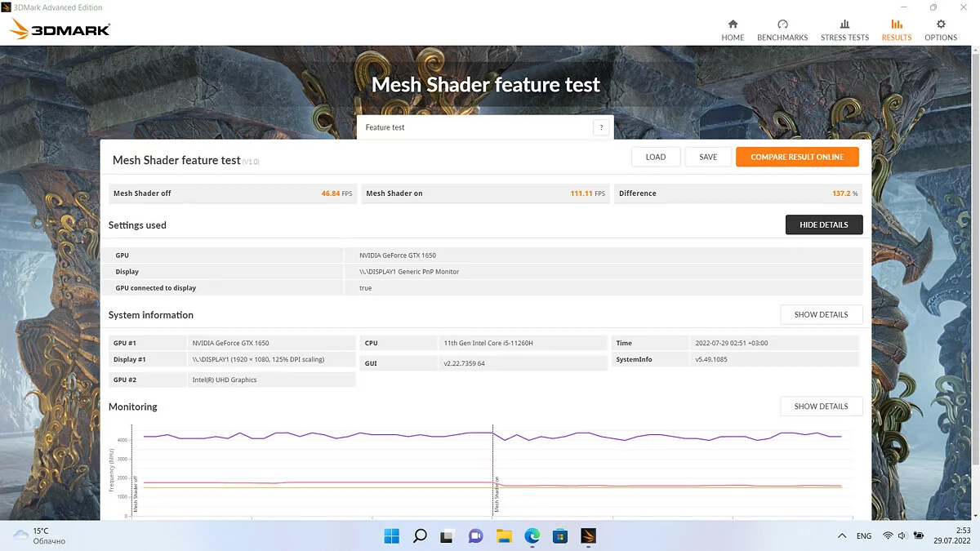Open the Stress Tests section
The height and width of the screenshot is (551, 980).
click(844, 30)
